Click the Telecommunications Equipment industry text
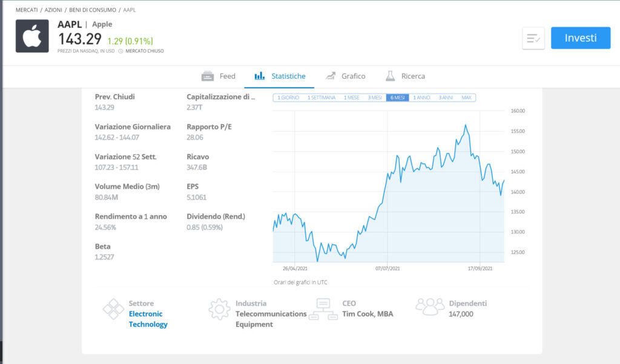The image size is (620, 364). tap(271, 319)
